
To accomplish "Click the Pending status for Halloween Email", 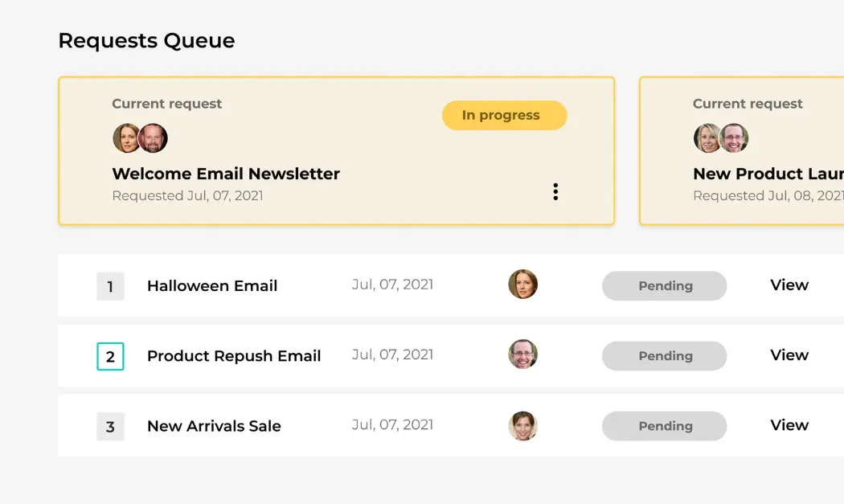I will [664, 286].
